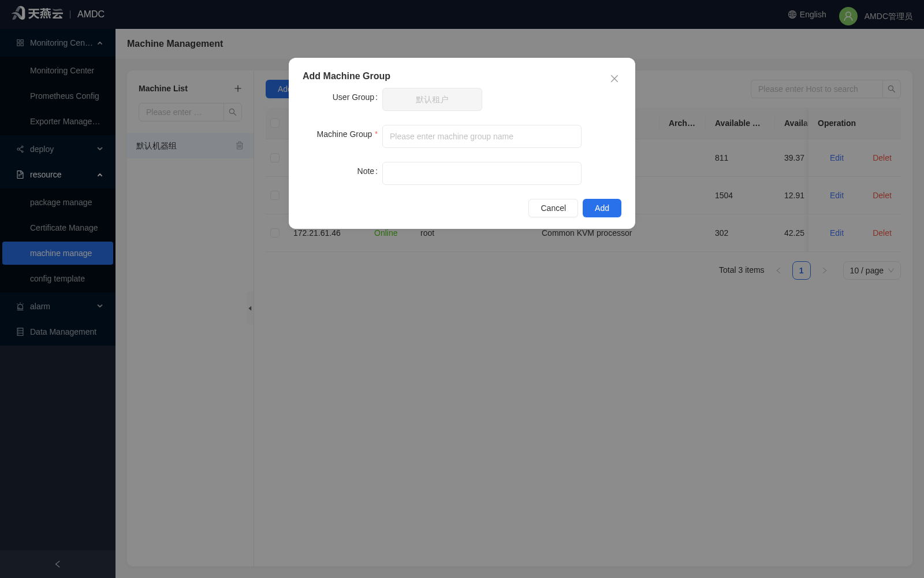924x578 pixels.
Task: Close the Add Machine Group dialog
Action: (614, 79)
